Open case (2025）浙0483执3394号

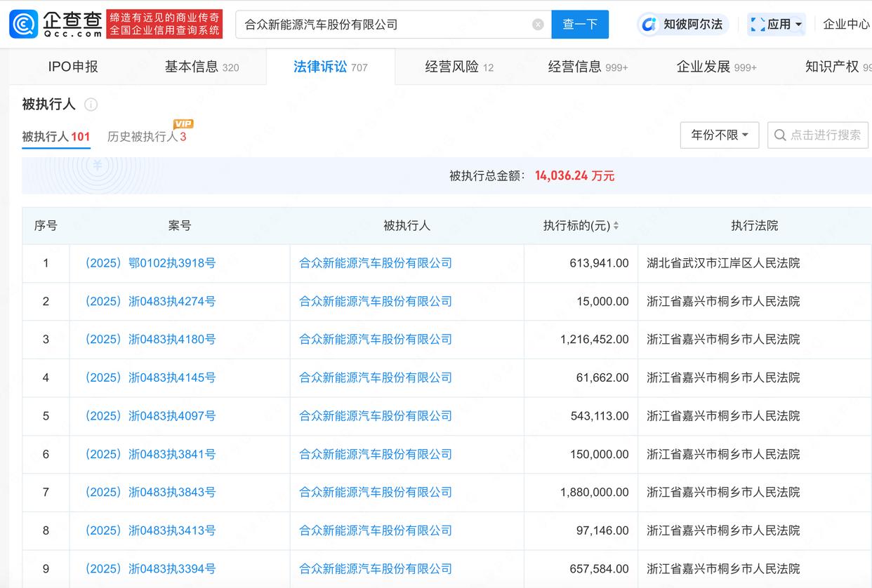pos(150,568)
